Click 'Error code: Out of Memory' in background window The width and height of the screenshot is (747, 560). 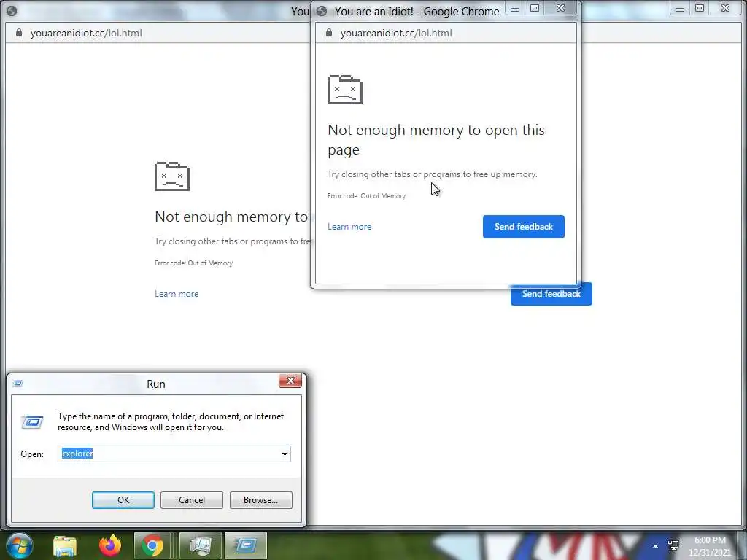[x=193, y=262]
